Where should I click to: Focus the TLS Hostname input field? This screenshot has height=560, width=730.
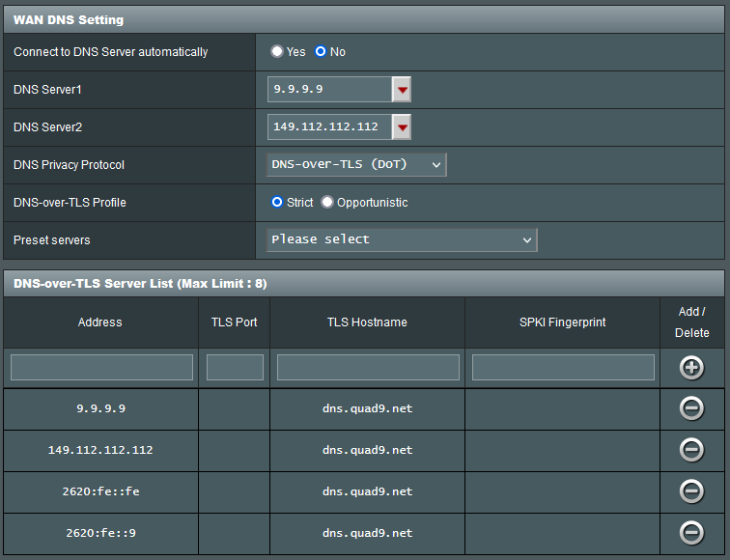point(368,367)
